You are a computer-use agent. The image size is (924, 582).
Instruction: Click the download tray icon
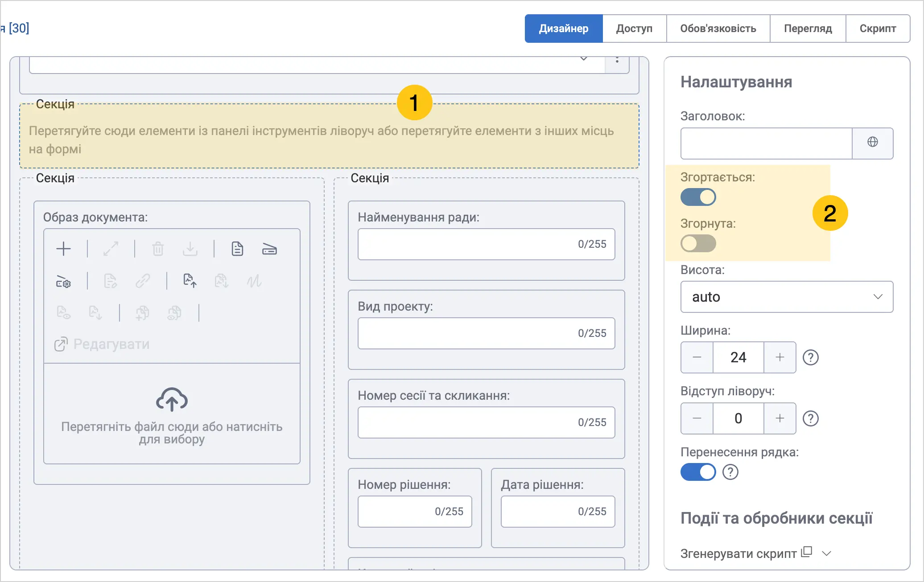190,249
